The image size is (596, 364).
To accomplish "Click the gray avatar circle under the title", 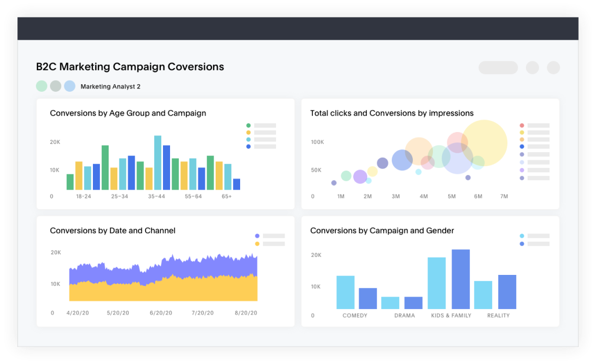I will pos(55,86).
